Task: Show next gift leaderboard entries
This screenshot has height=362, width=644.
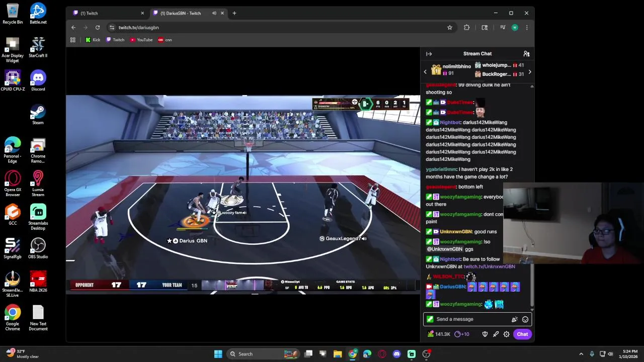Action: click(x=529, y=72)
